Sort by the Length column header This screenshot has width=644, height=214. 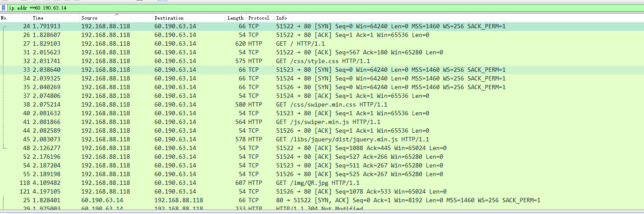pos(237,18)
